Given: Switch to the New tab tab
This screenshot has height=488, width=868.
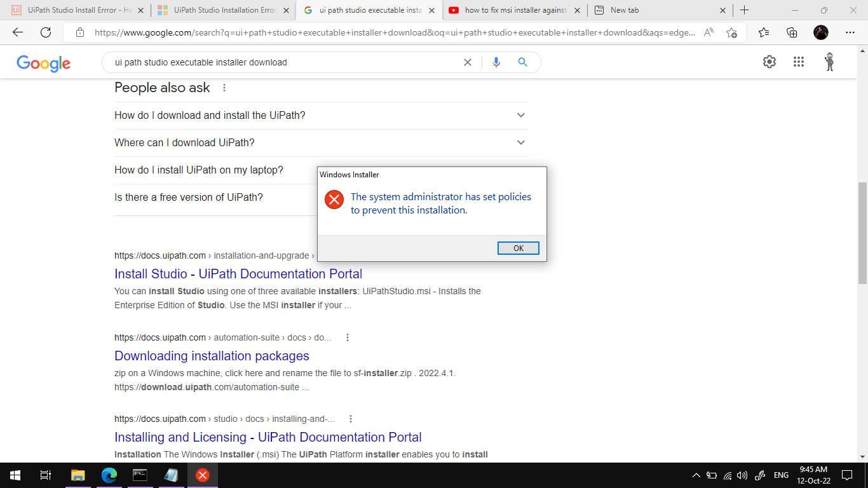Looking at the screenshot, I should coord(660,10).
